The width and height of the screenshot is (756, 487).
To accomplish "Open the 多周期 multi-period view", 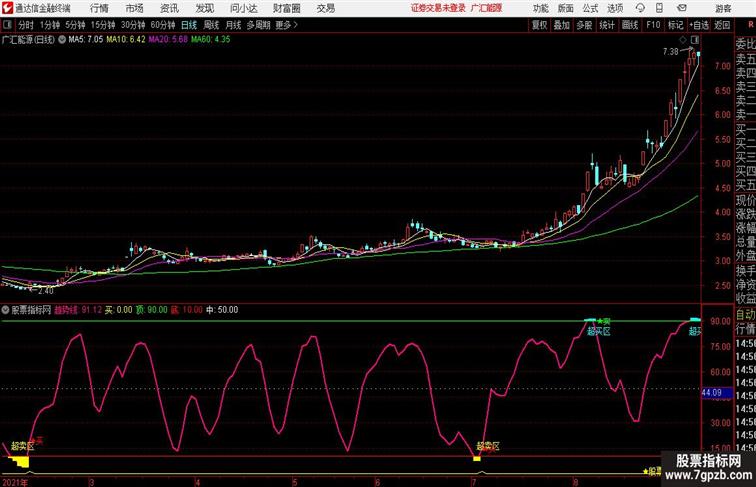I will (x=258, y=25).
